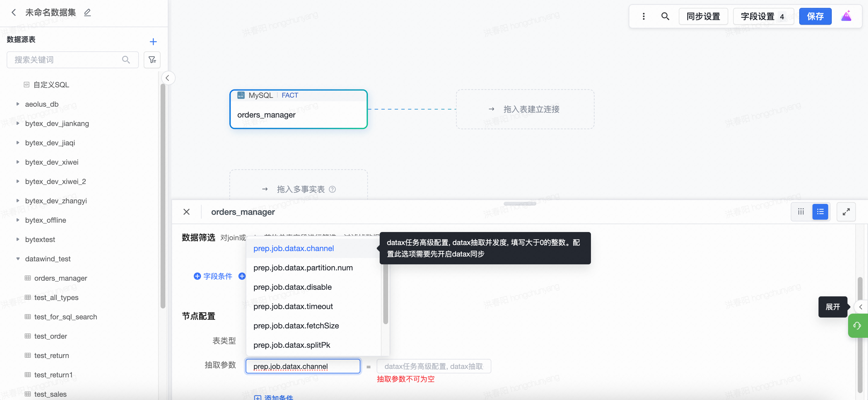Select prep.job.datax.partition.num option
The image size is (868, 400).
tap(303, 267)
